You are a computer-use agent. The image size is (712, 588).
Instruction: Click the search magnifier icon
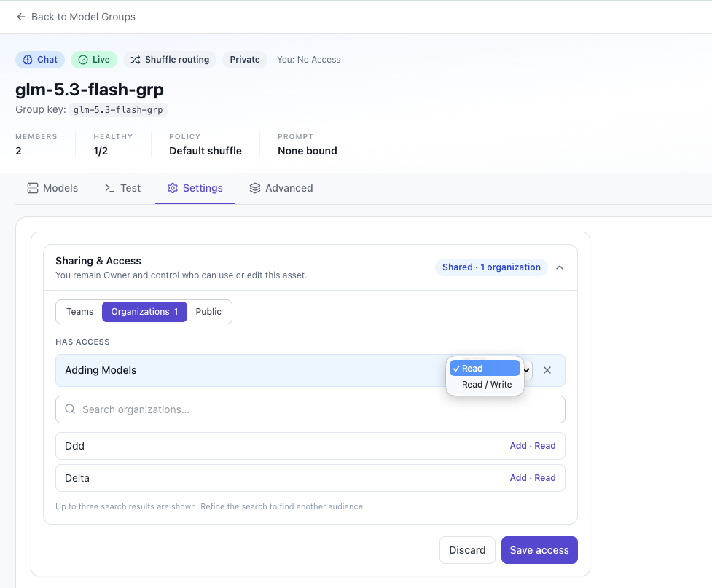(70, 409)
